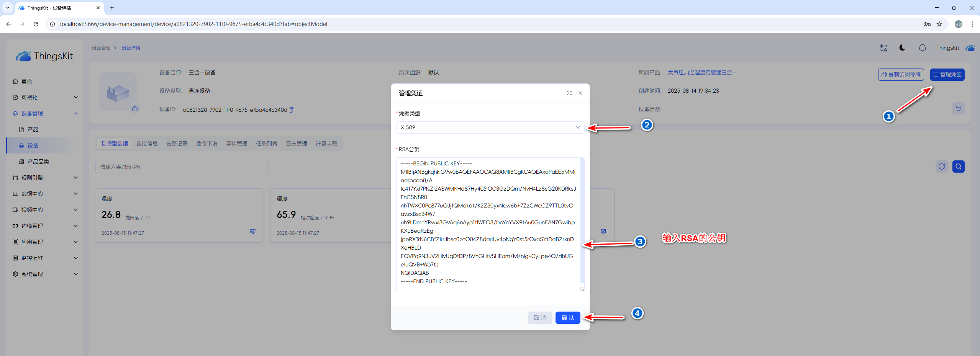
Task: Toggle dark mode with the moon icon
Action: 902,48
